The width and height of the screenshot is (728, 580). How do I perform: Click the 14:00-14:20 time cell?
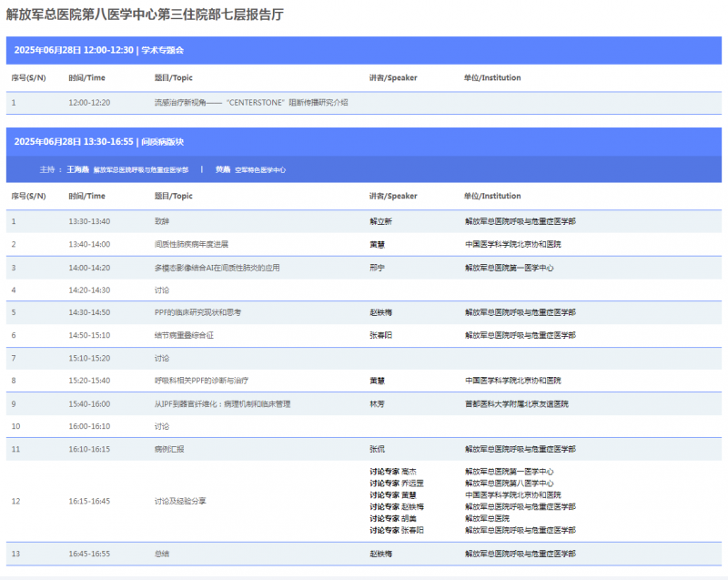click(89, 268)
